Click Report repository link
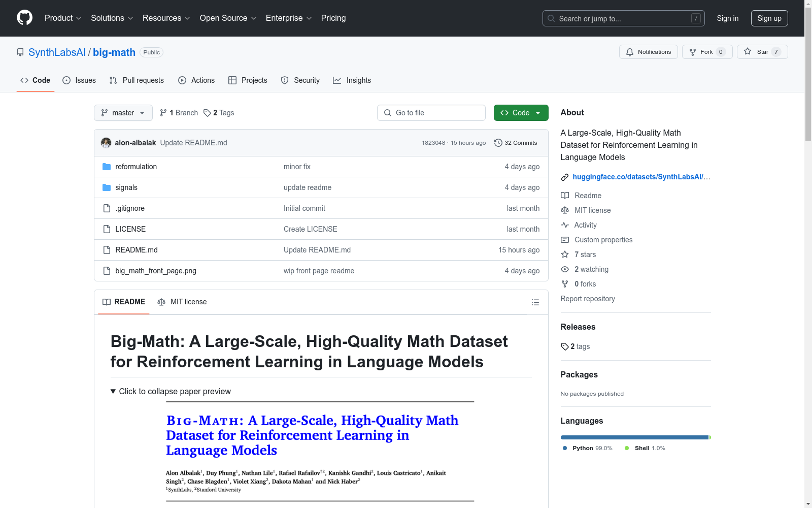The height and width of the screenshot is (508, 812). pos(588,299)
